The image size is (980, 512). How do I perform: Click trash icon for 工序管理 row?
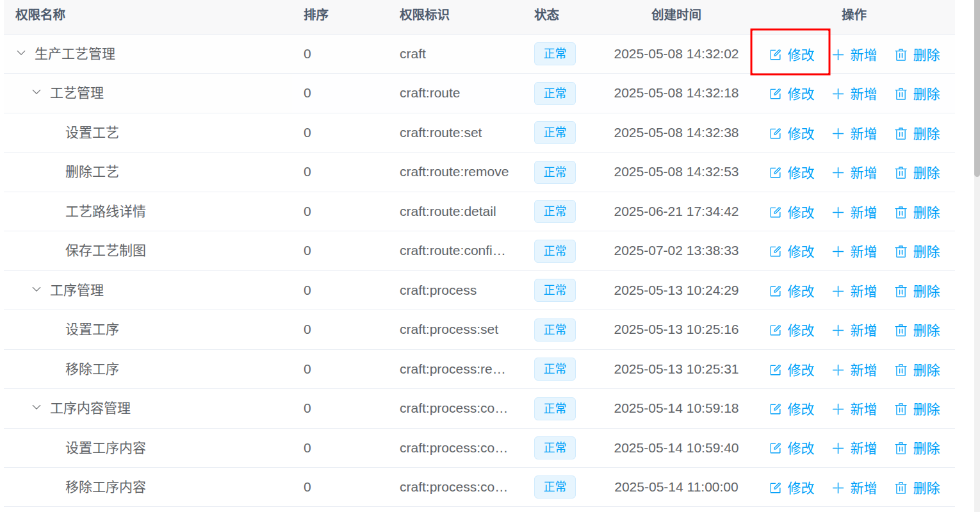901,292
